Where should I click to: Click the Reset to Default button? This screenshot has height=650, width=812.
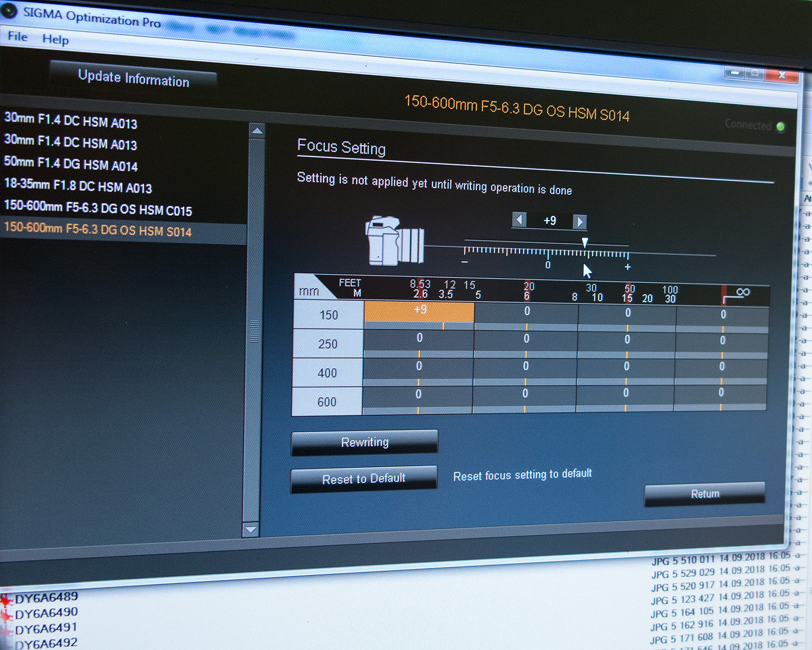(364, 479)
